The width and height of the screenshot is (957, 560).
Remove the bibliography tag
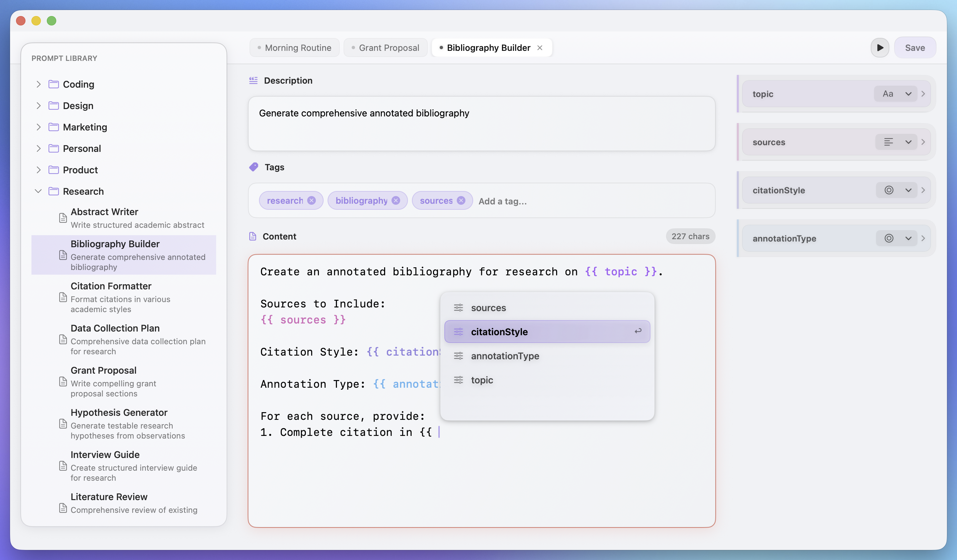point(396,200)
